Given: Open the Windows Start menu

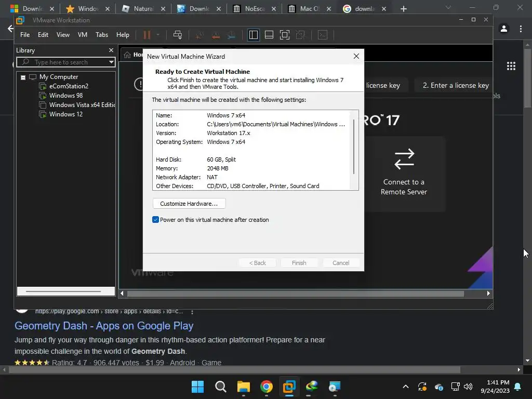Looking at the screenshot, I should point(197,387).
